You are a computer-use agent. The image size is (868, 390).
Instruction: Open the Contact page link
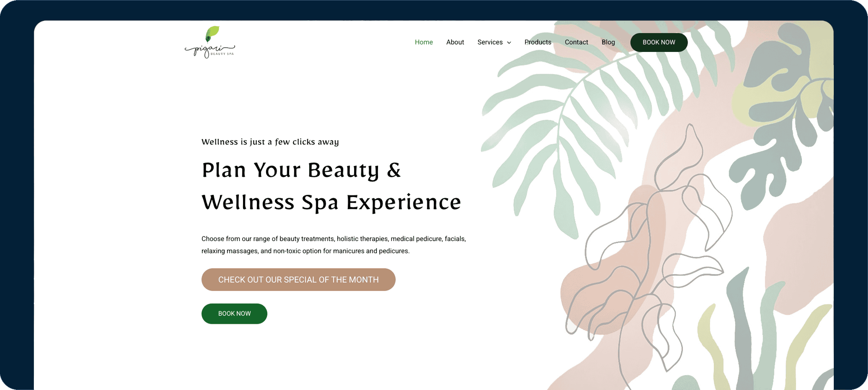576,42
